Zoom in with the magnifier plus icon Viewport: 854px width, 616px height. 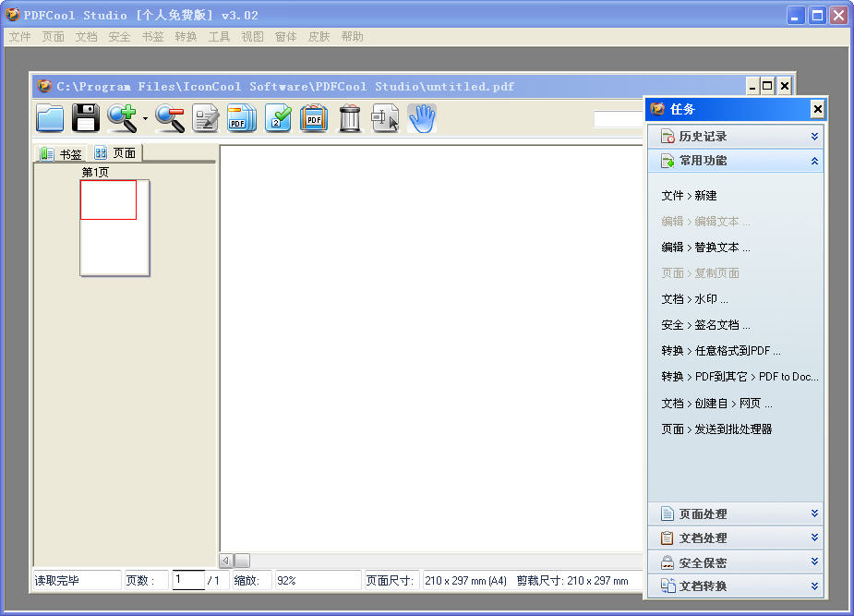tap(122, 118)
